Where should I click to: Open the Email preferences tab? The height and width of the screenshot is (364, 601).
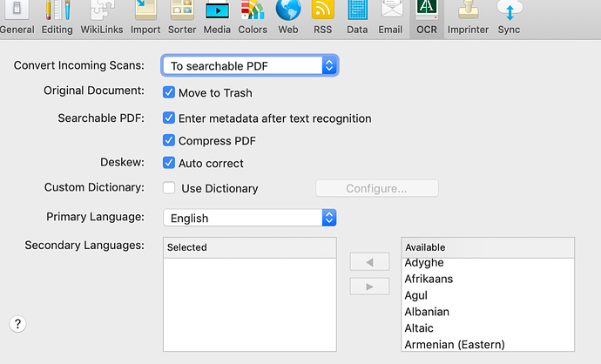coord(390,17)
